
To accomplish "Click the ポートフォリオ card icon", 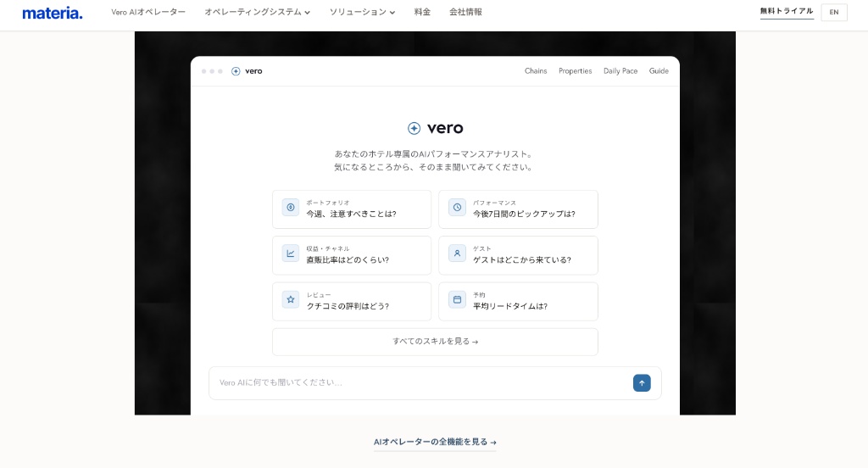I will [291, 207].
